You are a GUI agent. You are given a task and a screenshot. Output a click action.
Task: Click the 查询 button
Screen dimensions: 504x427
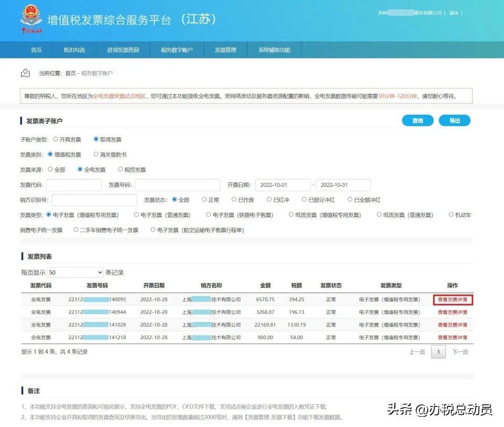coord(417,121)
